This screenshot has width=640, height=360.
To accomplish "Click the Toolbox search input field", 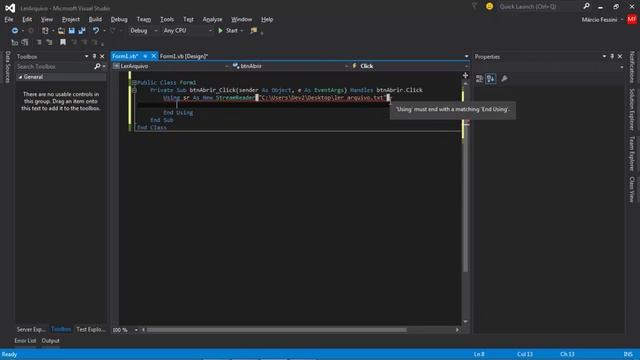I will point(55,66).
